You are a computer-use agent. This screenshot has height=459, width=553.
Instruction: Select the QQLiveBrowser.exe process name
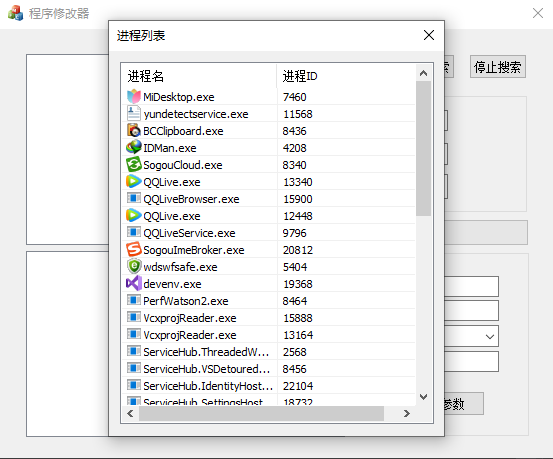tap(191, 199)
